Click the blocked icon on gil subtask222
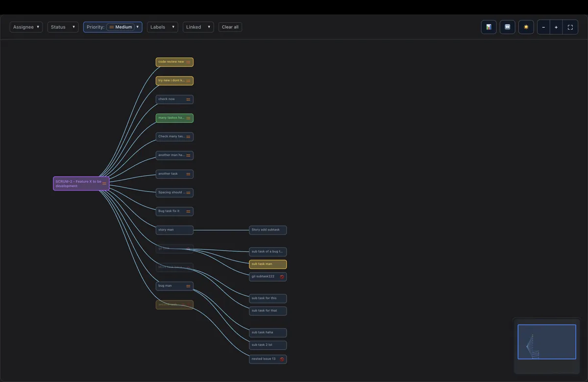The image size is (588, 382). 282,277
